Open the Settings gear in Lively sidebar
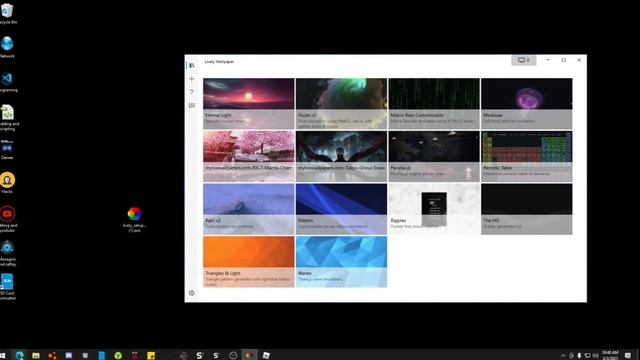 191,293
